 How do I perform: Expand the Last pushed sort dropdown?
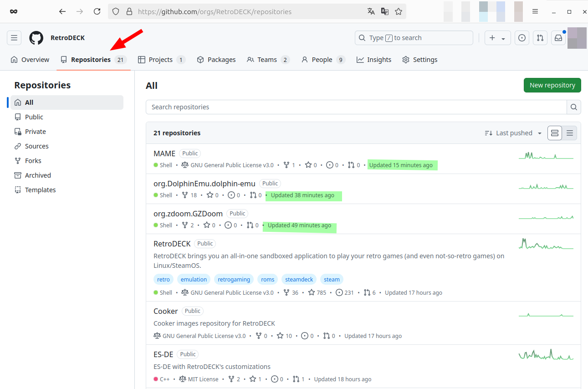(x=513, y=133)
